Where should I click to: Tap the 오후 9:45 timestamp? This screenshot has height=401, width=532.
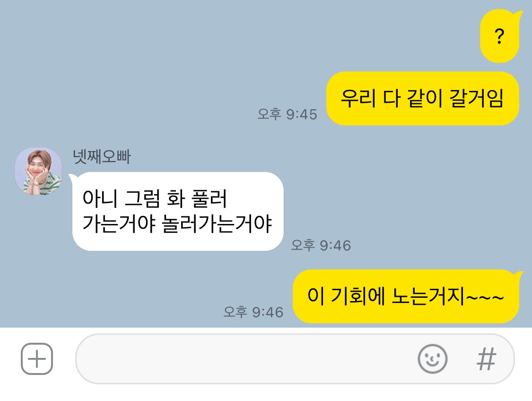pos(288,115)
